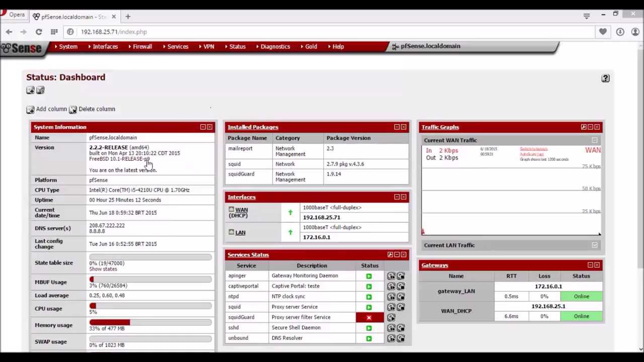Restart the apinger service
The width and height of the screenshot is (644, 362).
pos(391,276)
